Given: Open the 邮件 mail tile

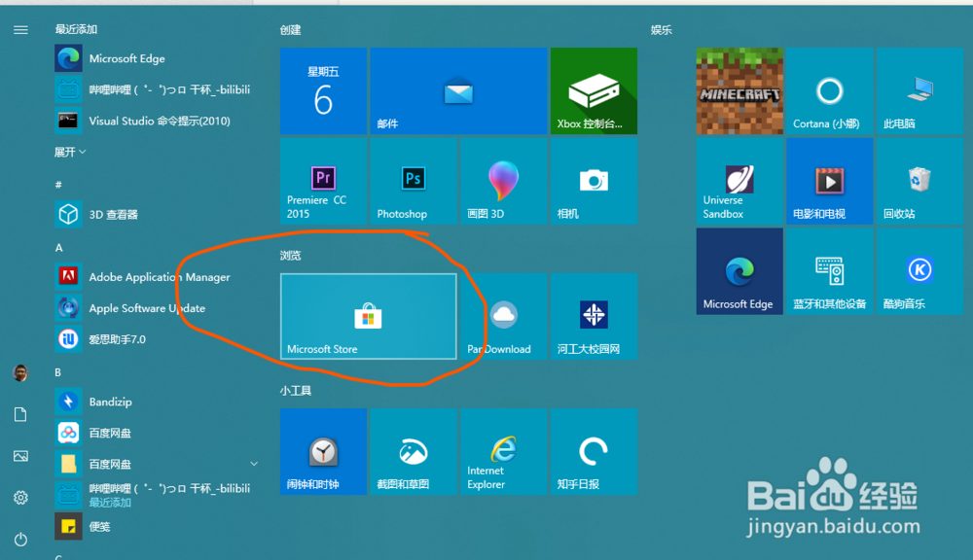Looking at the screenshot, I should (x=458, y=91).
